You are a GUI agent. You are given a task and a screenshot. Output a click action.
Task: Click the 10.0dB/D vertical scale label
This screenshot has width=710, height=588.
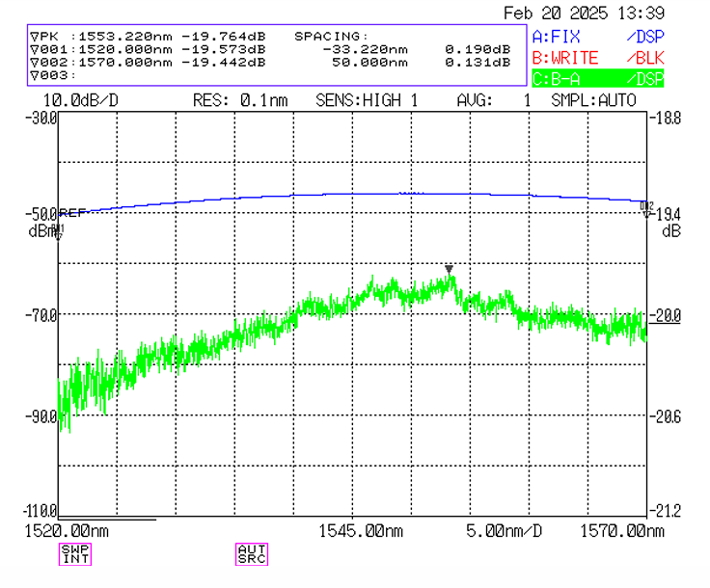[x=81, y=100]
